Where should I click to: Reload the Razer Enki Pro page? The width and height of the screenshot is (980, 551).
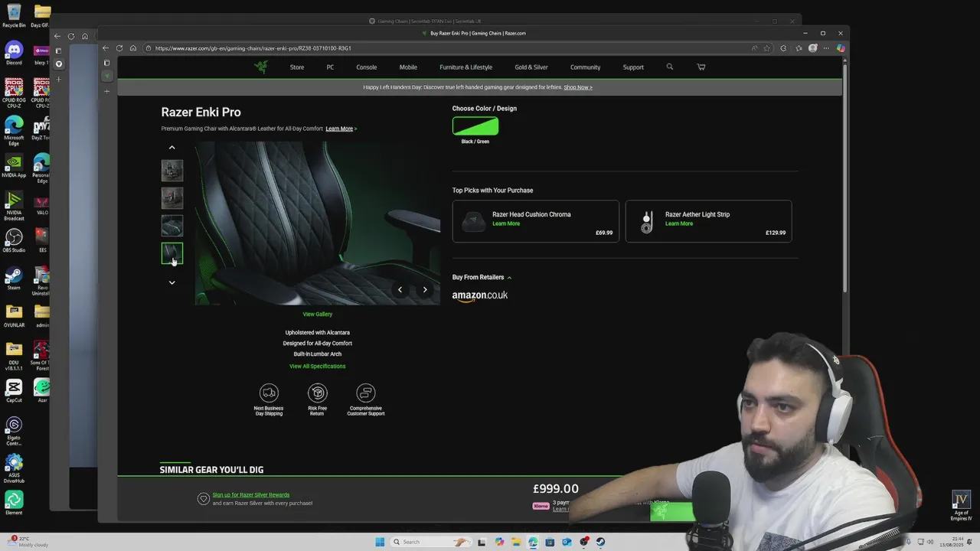(x=119, y=48)
